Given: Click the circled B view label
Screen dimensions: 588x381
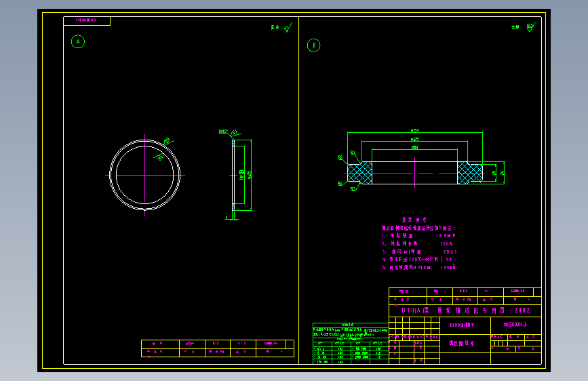Looking at the screenshot, I should pos(314,45).
